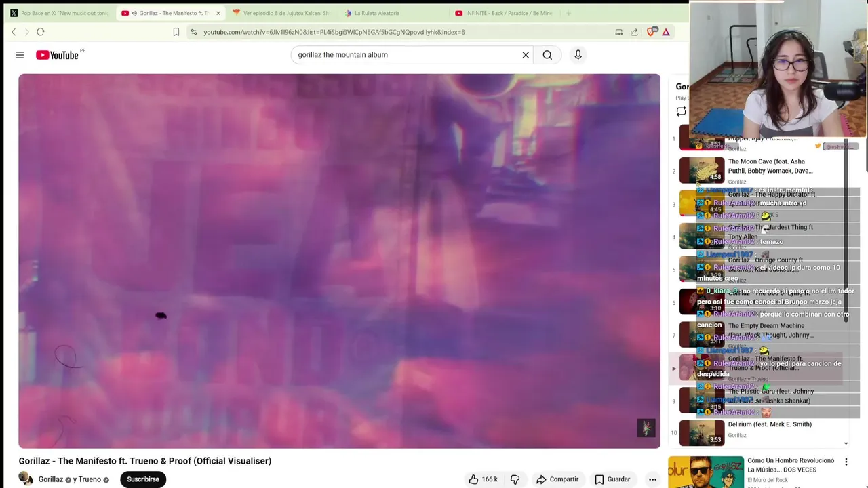Image resolution: width=868 pixels, height=488 pixels.
Task: Open the Delirium thumbnail showing 3:53
Action: point(702,433)
